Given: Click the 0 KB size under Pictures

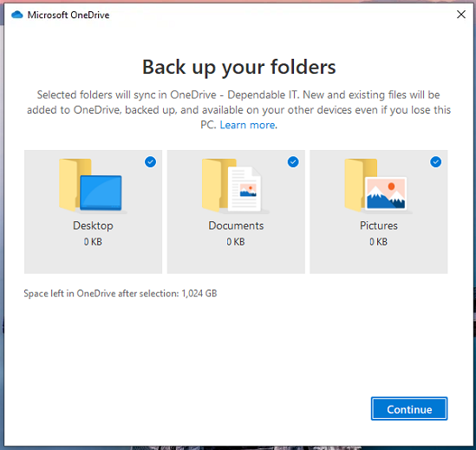Looking at the screenshot, I should coord(378,242).
